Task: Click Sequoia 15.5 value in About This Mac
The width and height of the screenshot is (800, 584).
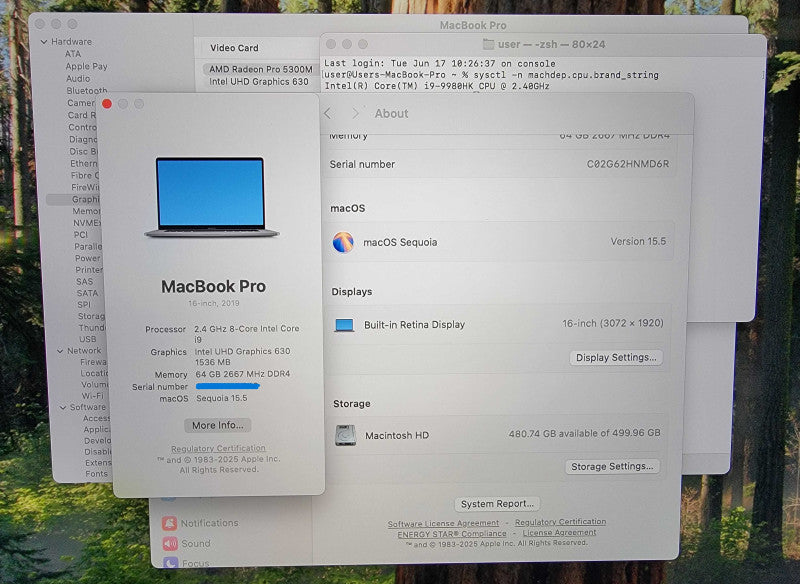Action: 221,398
